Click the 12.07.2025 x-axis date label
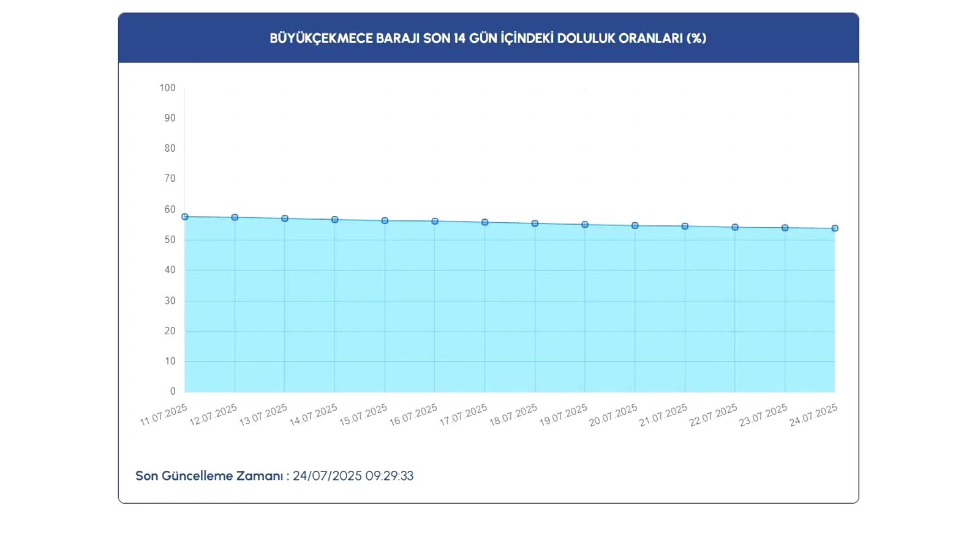Screen dimensions: 980x551 [x=213, y=415]
